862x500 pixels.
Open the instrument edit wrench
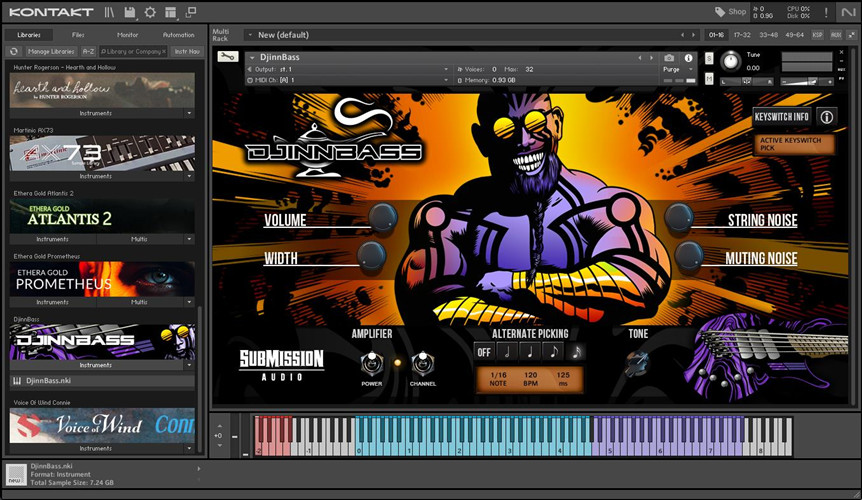(x=228, y=57)
